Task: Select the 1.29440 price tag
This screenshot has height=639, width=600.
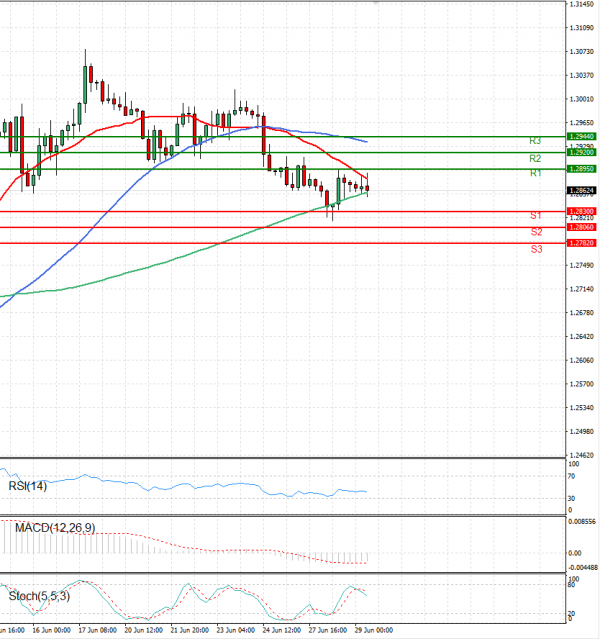Action: (582, 137)
